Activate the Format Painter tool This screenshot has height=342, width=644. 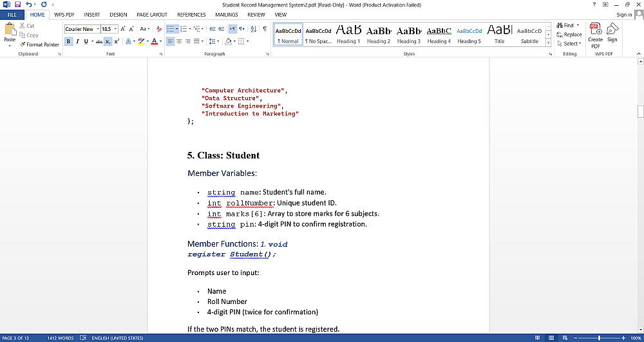39,44
